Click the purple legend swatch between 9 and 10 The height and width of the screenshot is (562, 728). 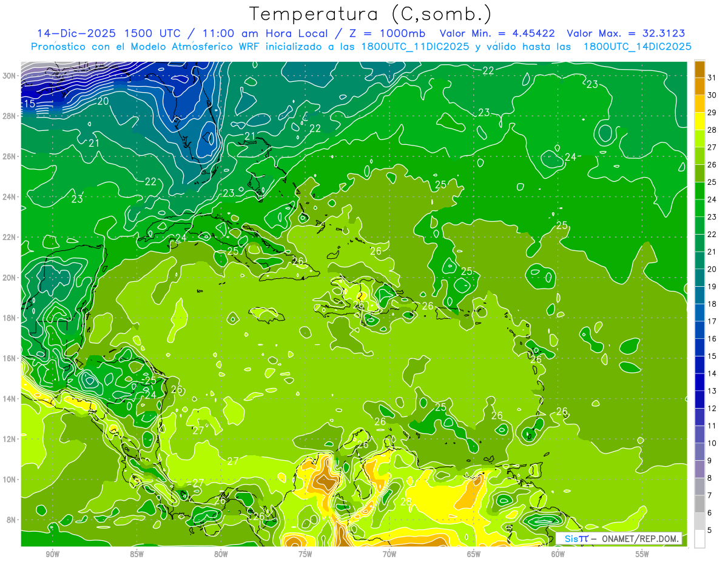click(699, 452)
